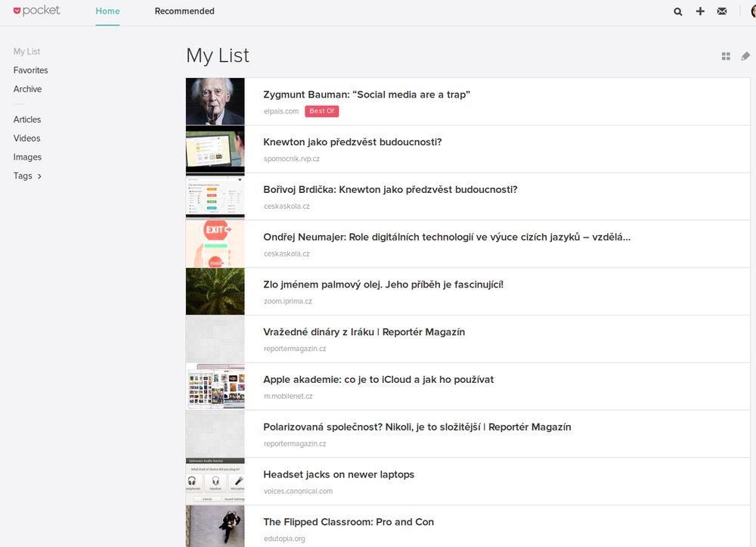Click the iCloud devices thumbnail
The width and height of the screenshot is (756, 547).
pyautogui.click(x=215, y=387)
